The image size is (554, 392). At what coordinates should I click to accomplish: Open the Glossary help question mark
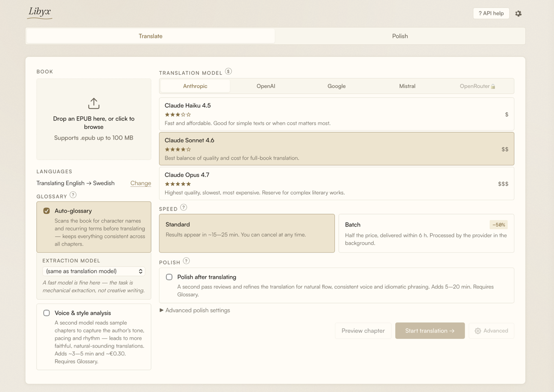pyautogui.click(x=73, y=195)
